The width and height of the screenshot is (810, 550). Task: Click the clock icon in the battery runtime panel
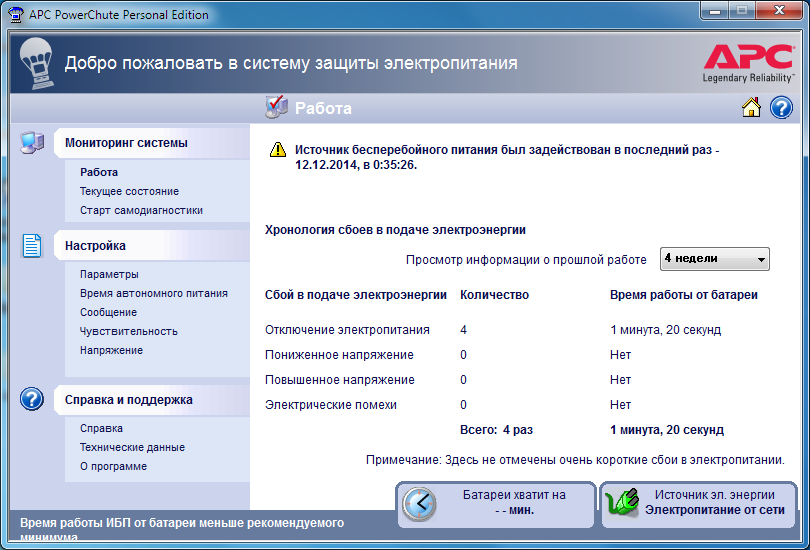point(419,504)
